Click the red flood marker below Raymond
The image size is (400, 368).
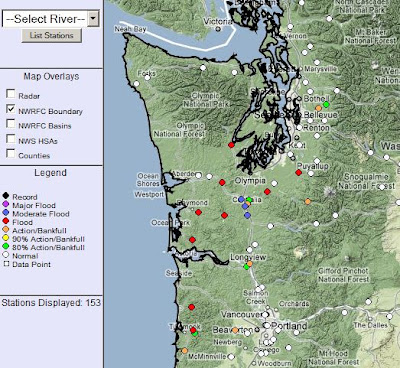(x=199, y=212)
